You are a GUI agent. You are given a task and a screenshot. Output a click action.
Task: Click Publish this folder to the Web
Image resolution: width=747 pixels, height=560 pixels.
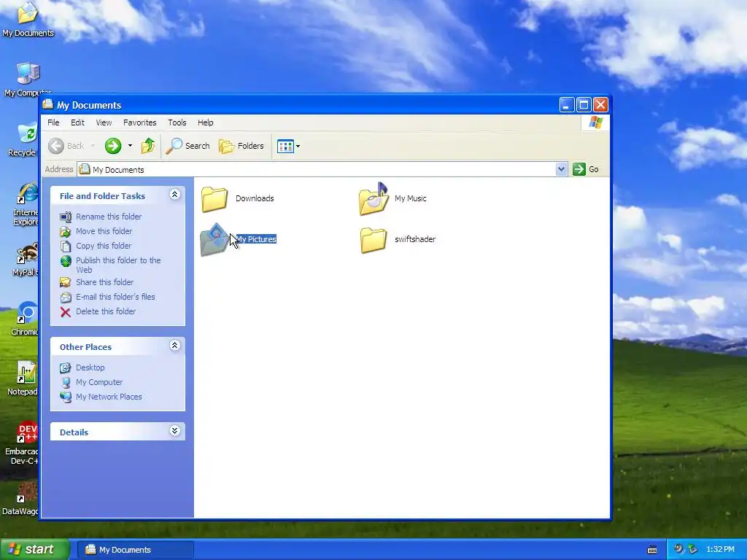118,265
